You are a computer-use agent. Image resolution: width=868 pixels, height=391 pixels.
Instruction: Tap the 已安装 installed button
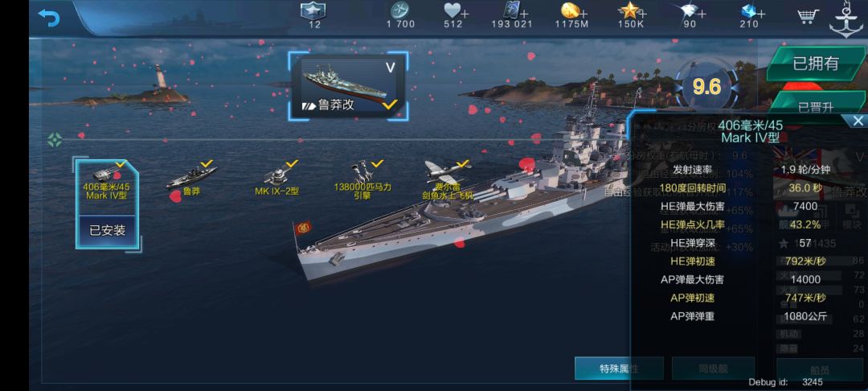pos(108,231)
